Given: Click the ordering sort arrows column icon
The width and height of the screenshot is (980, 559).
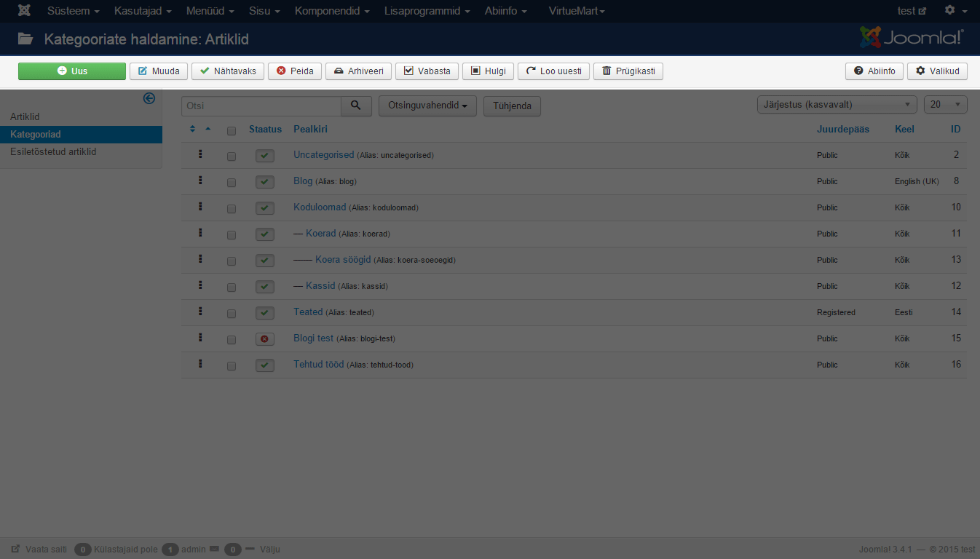Looking at the screenshot, I should point(192,129).
